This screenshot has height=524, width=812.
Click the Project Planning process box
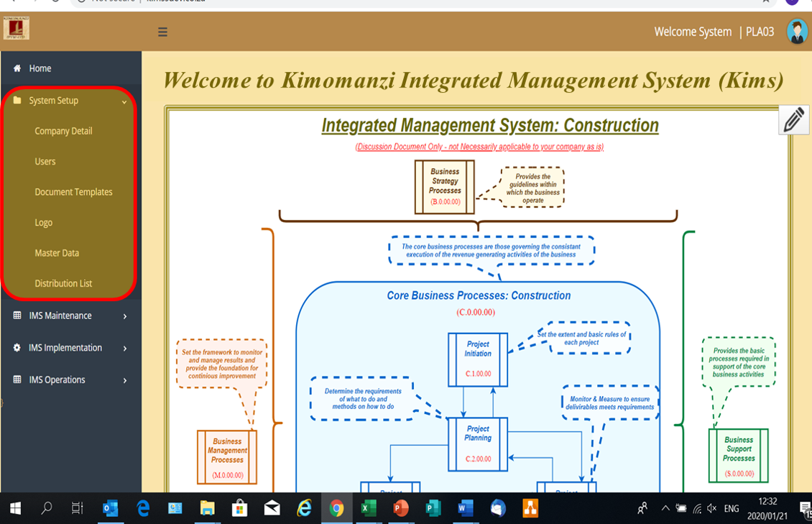coord(478,443)
